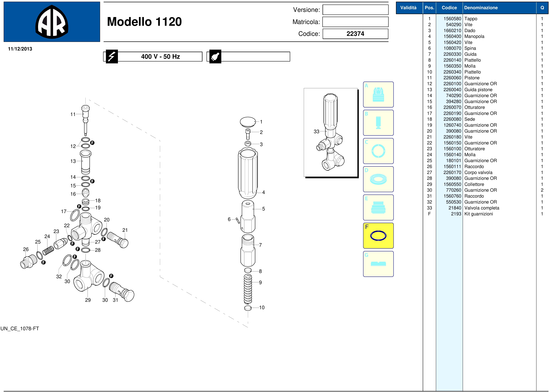Click the 400 V - 50 Hz box
The width and height of the screenshot is (550, 392).
coord(160,56)
